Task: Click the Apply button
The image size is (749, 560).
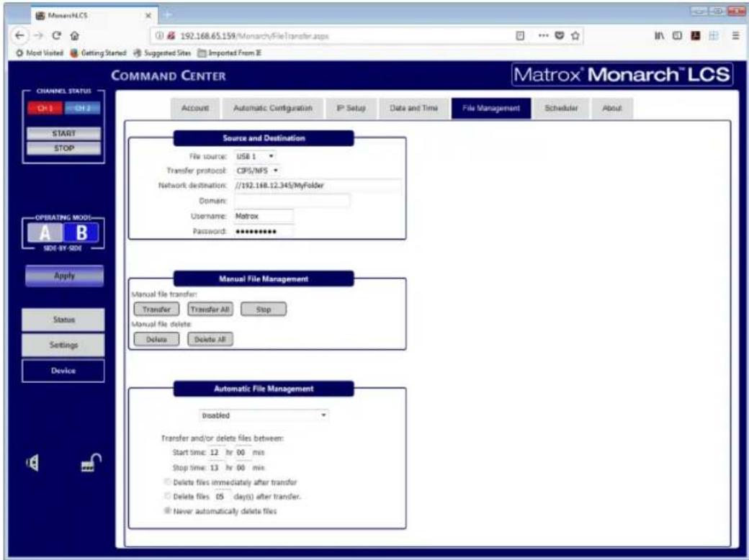Action: (64, 276)
